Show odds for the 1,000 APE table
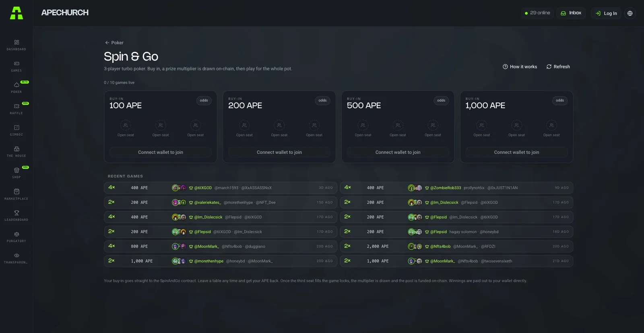 click(x=560, y=101)
